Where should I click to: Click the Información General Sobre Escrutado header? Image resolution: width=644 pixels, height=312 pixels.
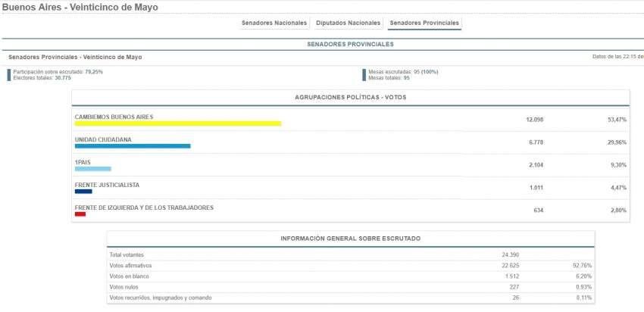pyautogui.click(x=350, y=239)
